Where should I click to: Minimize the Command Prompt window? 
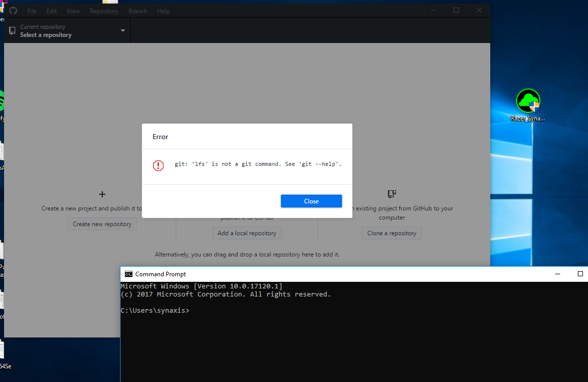tap(558, 274)
